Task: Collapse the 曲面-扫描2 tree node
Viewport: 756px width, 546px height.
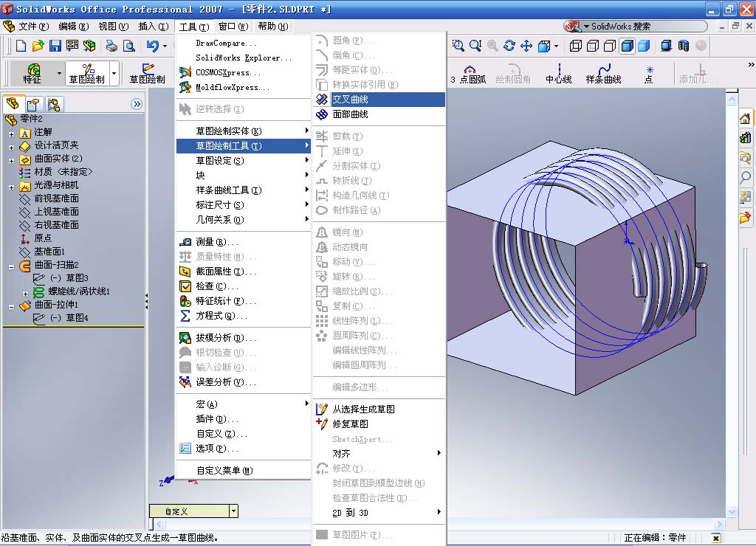Action: [11, 266]
